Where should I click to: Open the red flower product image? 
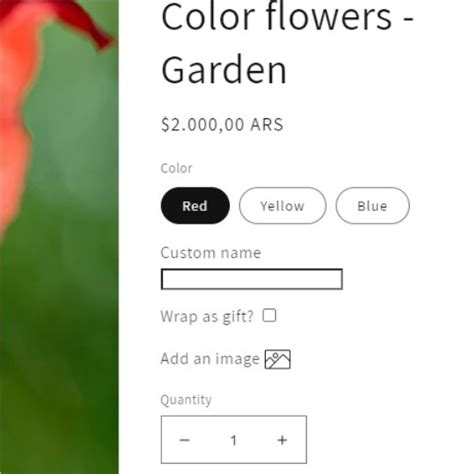point(59,237)
